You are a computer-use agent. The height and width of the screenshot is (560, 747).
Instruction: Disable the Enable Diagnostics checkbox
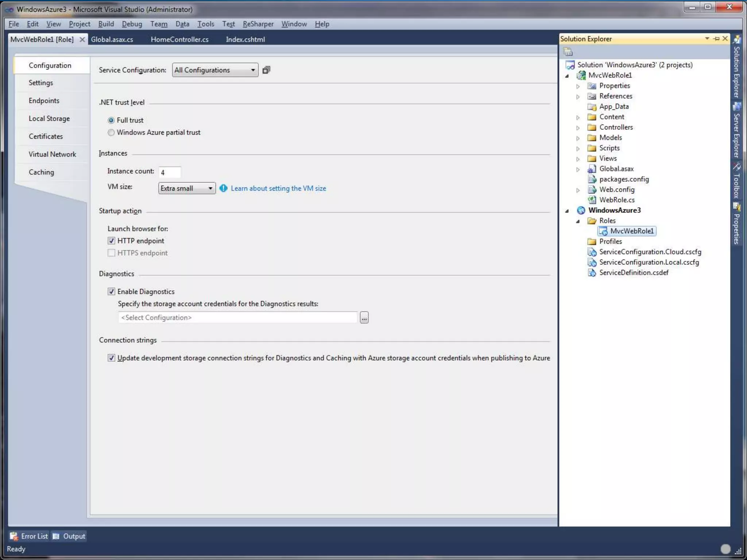coord(112,291)
